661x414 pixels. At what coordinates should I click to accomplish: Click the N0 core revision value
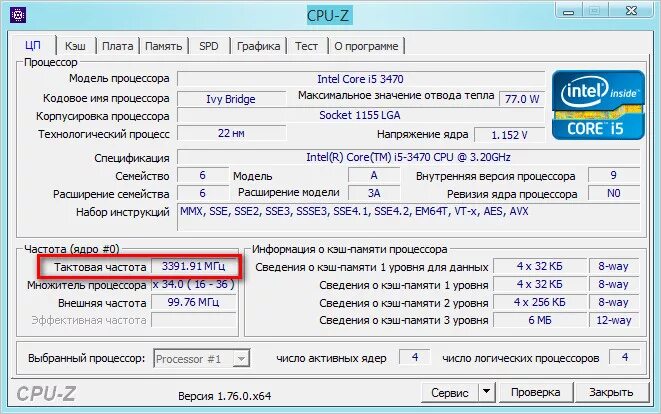(x=614, y=193)
